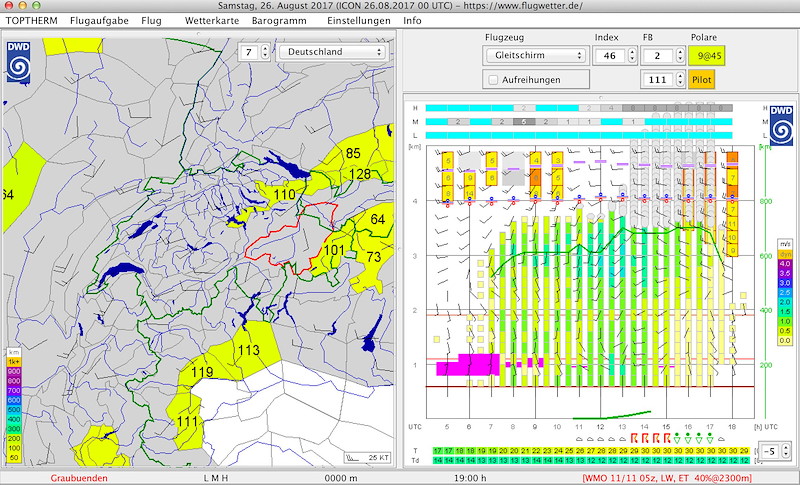
Task: Click the 1.0 m/s climb legend swatch
Action: (785, 321)
